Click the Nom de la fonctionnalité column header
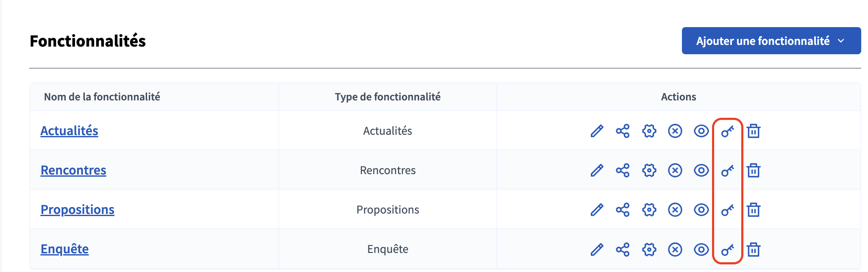 [x=102, y=97]
